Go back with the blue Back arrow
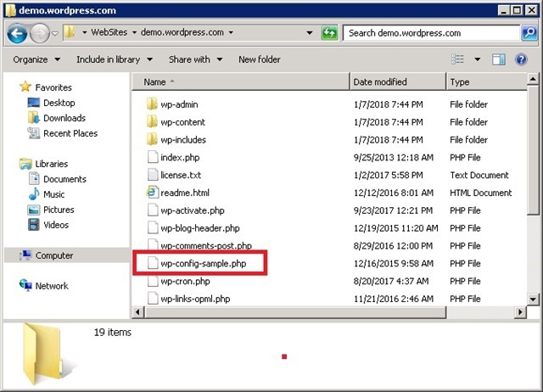The width and height of the screenshot is (543, 392). tap(17, 33)
